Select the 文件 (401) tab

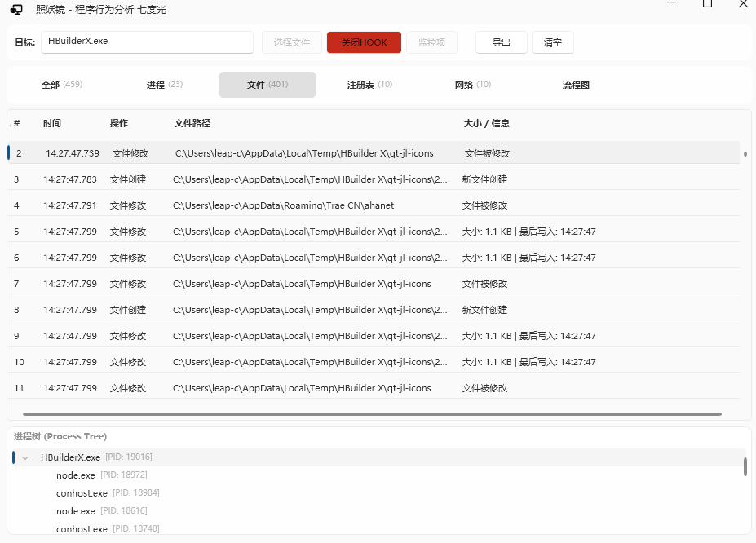coord(267,85)
